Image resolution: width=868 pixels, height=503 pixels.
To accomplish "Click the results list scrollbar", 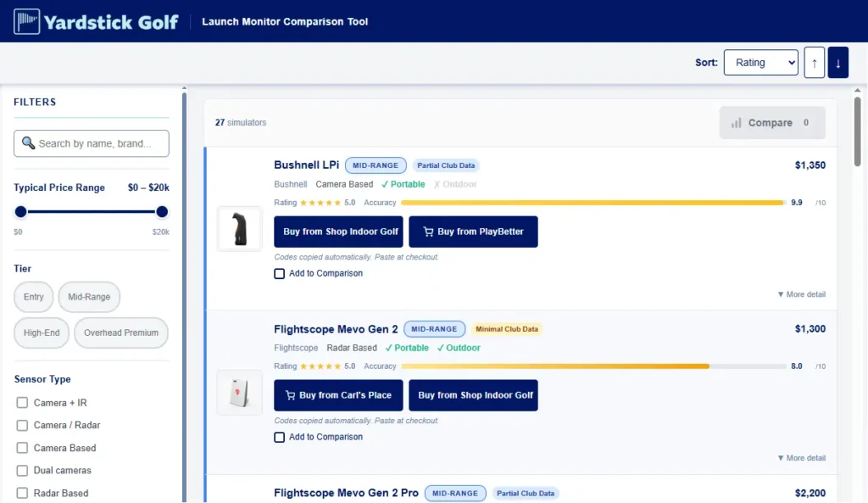I will [858, 131].
